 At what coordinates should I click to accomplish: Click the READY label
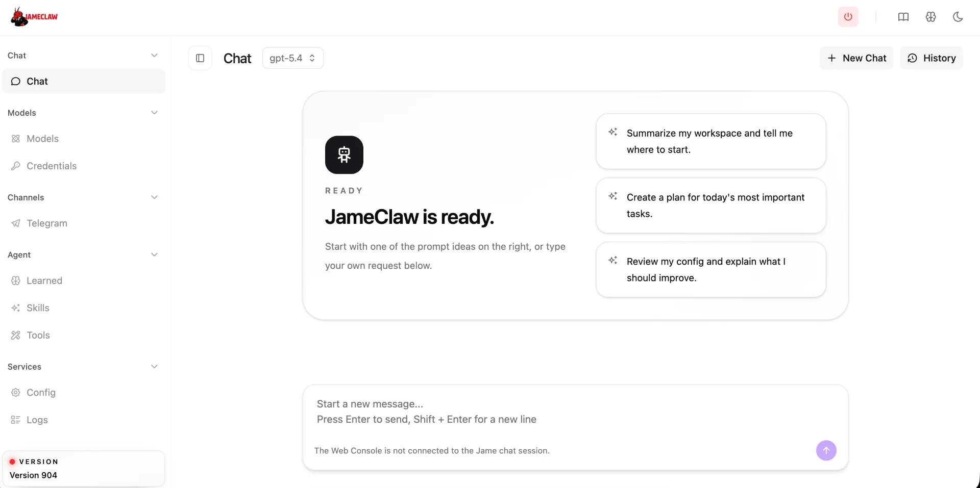tap(344, 191)
